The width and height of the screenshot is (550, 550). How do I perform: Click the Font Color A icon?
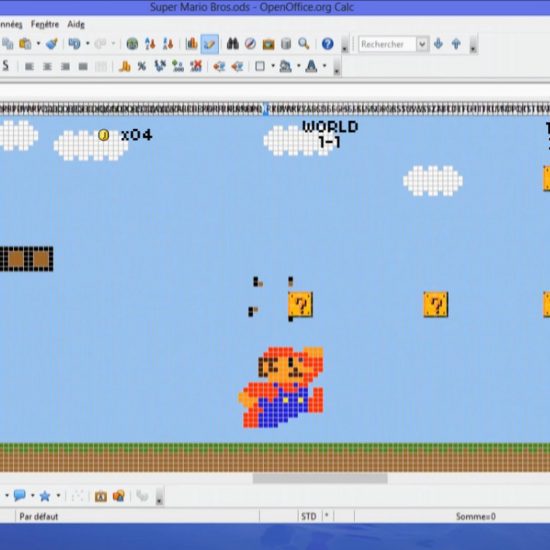click(x=311, y=66)
